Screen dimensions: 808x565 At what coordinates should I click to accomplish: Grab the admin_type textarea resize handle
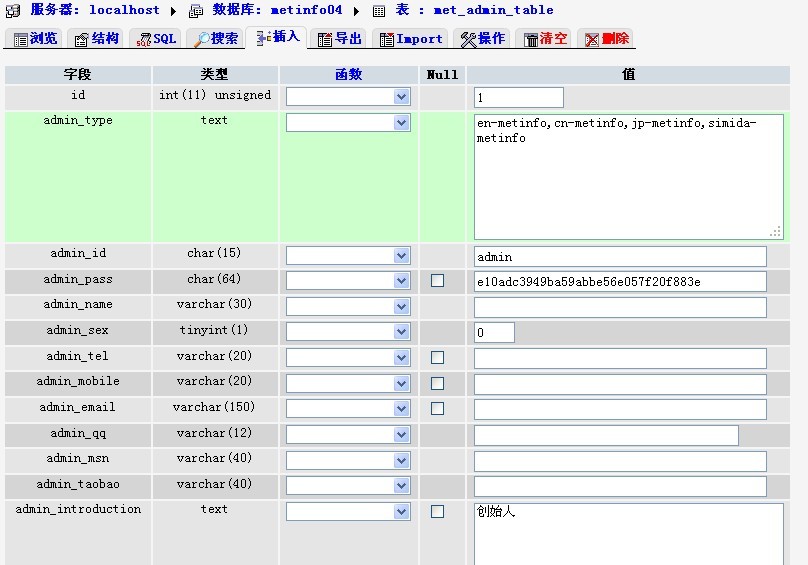776,231
